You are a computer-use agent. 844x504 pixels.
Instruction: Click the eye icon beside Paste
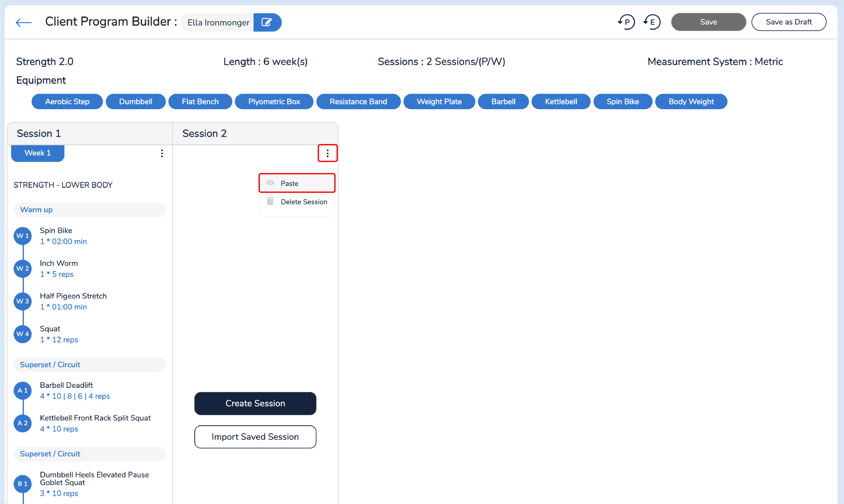click(x=270, y=183)
